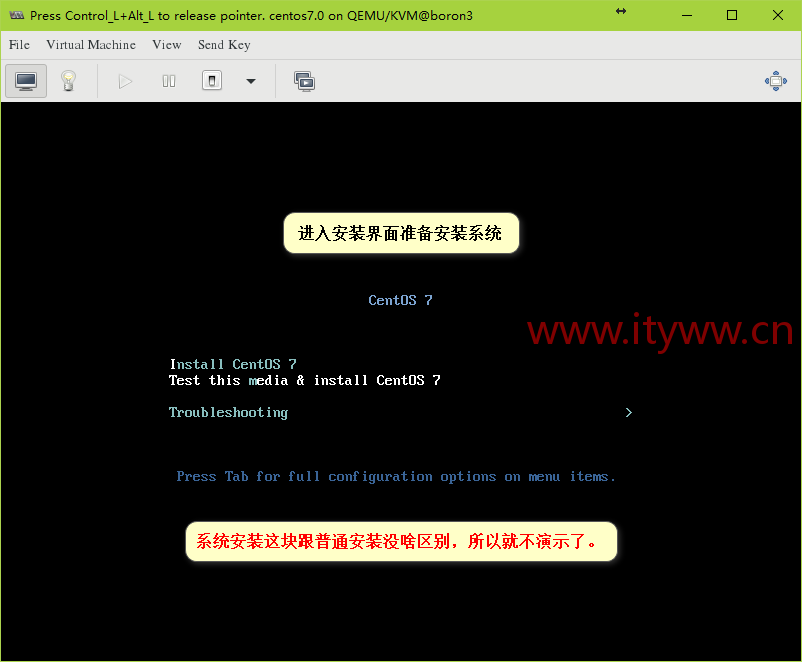Click the virt-manager window icon in title bar
802x662 pixels.
click(x=17, y=15)
